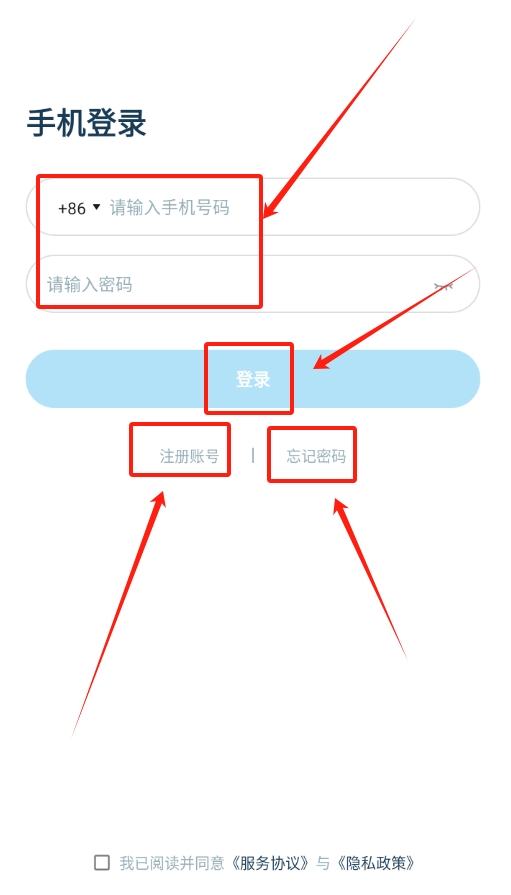Screen dimensions: 511x895
Task: Focus the 请输入密码 password field
Action: [253, 284]
